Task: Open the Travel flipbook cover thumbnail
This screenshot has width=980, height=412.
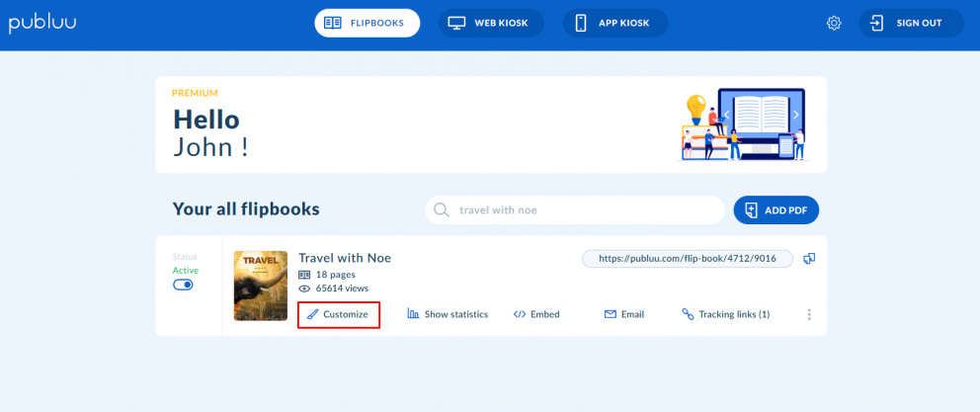Action: 261,286
